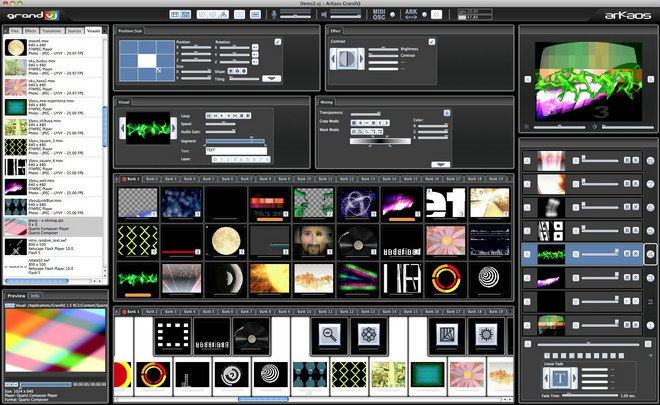
Task: Open the Segment dropdown in the Visual panel
Action: coord(236,140)
